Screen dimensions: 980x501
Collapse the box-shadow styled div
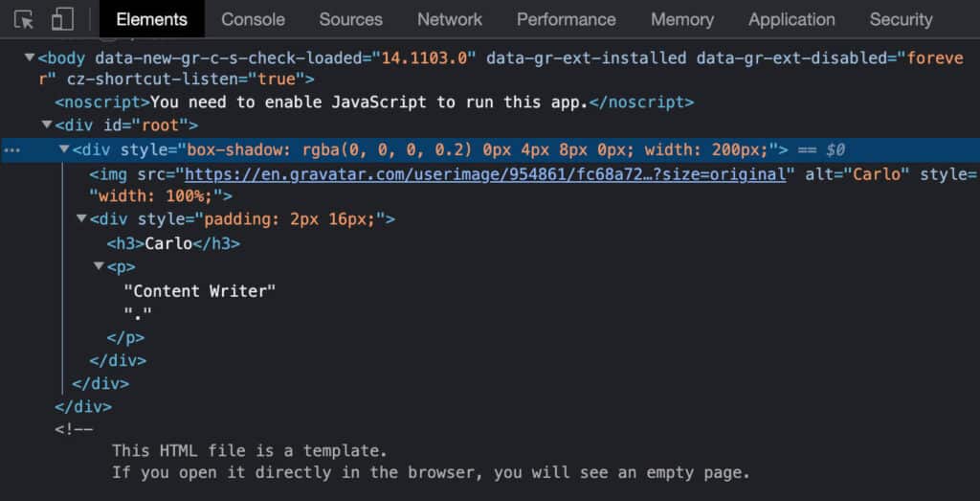pos(64,150)
